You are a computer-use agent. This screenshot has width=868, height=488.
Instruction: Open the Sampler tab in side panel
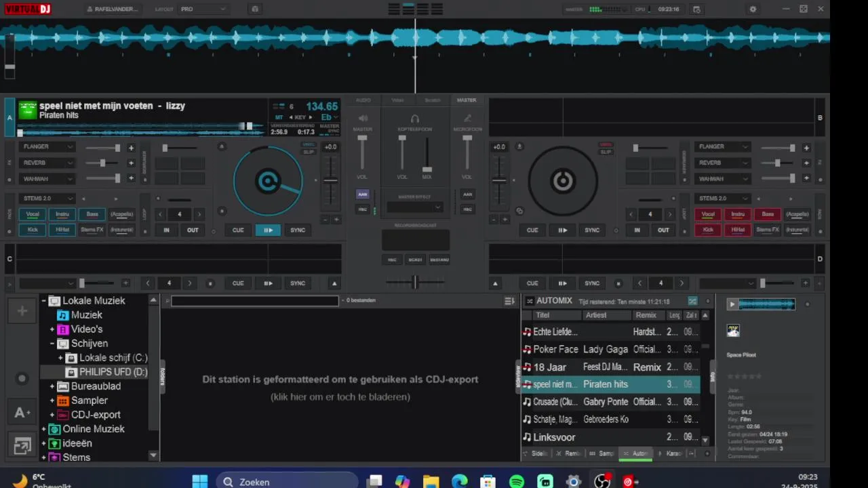[601, 453]
